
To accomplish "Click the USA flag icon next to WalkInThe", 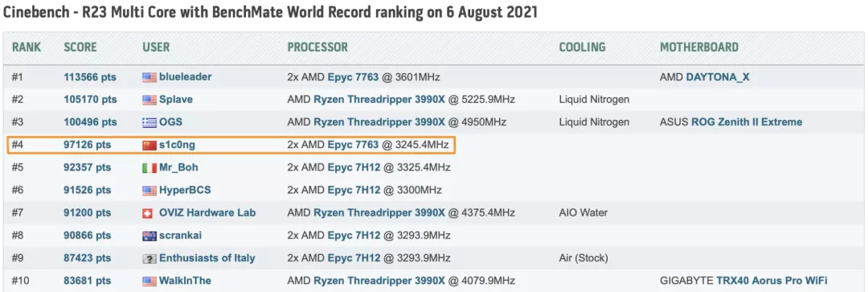I will 149,282.
